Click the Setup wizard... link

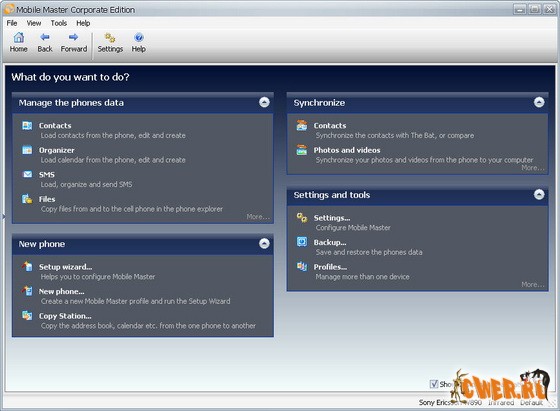(65, 267)
